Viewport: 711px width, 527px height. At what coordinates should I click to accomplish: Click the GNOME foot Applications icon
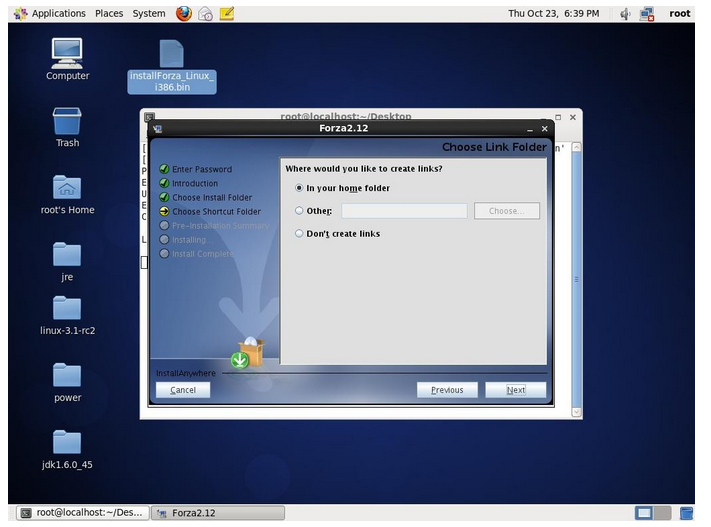click(20, 14)
